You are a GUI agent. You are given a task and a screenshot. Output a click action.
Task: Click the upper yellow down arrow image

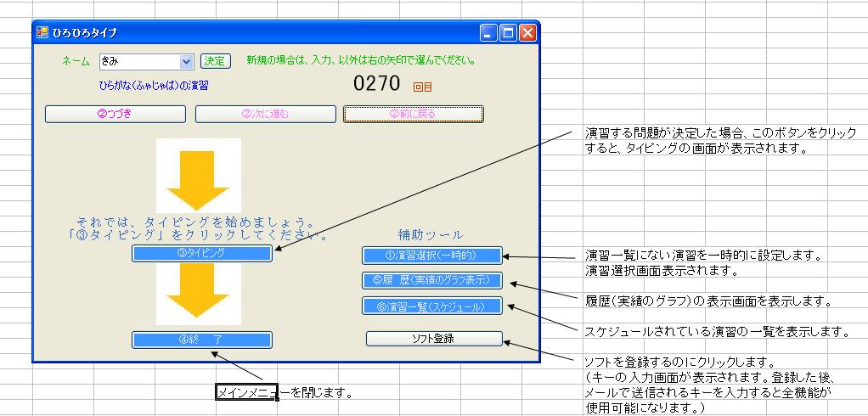(x=198, y=176)
